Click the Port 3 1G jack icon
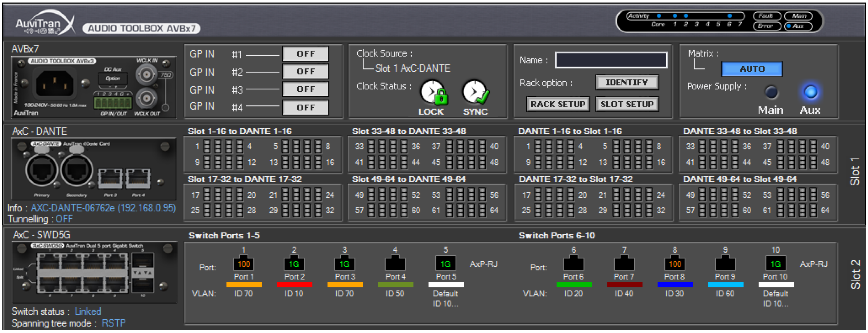The height and width of the screenshot is (333, 868). [344, 263]
